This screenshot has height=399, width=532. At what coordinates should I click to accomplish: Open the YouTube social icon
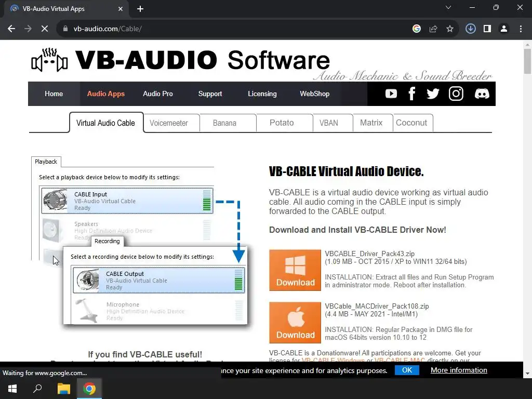(x=391, y=94)
